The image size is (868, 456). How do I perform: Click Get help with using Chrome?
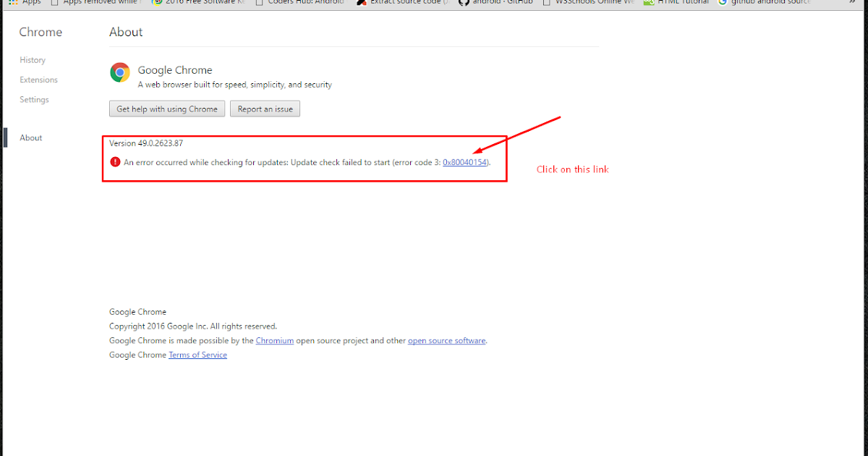click(167, 109)
